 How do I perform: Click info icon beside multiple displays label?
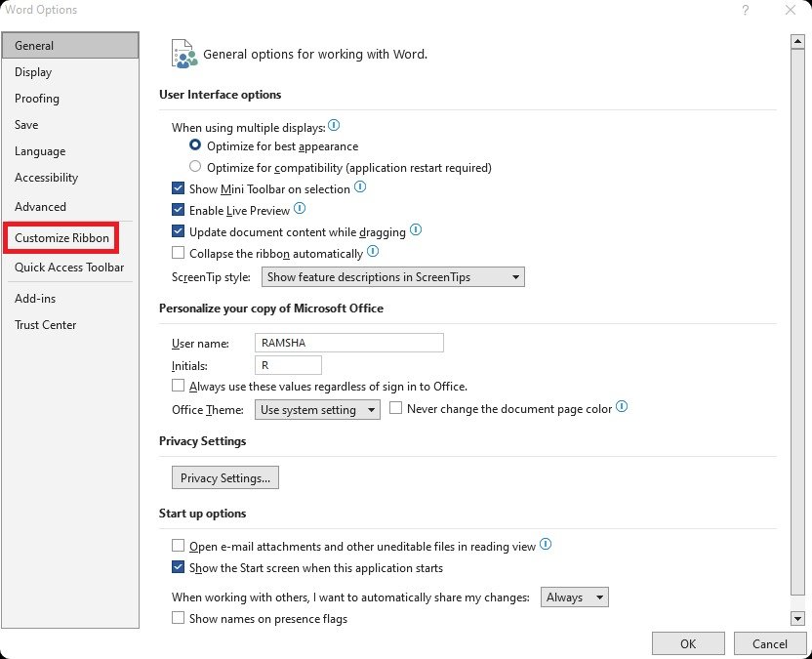pos(334,125)
